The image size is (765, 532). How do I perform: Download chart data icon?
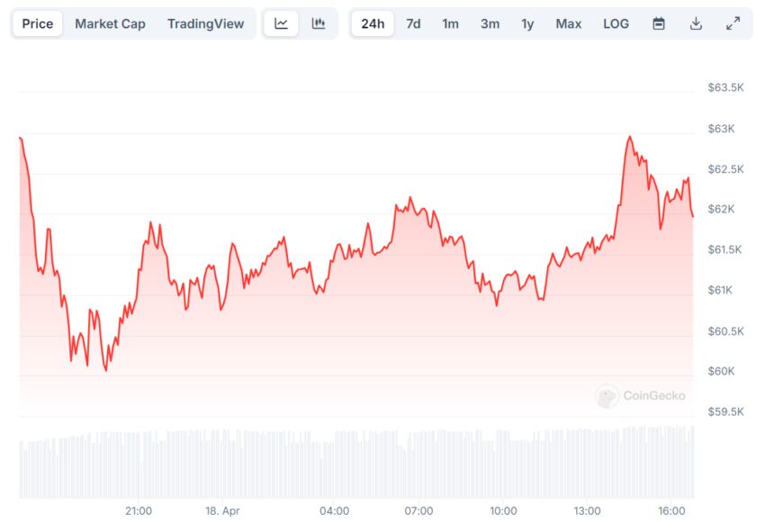point(696,23)
